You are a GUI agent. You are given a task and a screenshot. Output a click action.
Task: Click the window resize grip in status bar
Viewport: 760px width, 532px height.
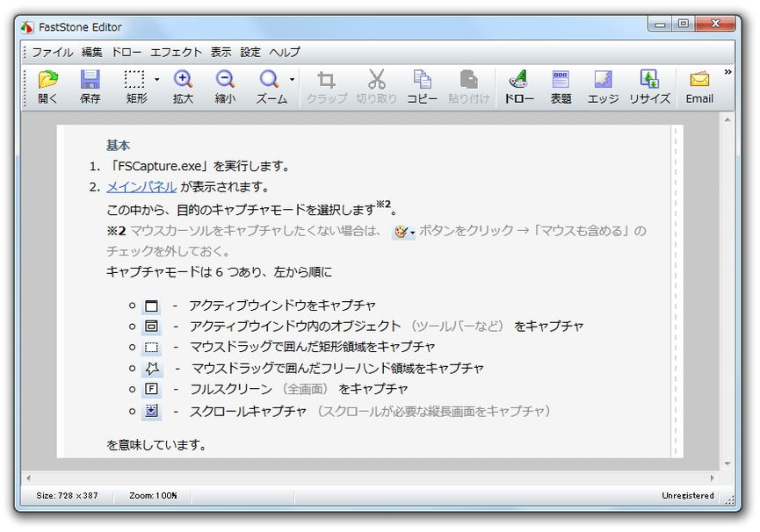(729, 500)
